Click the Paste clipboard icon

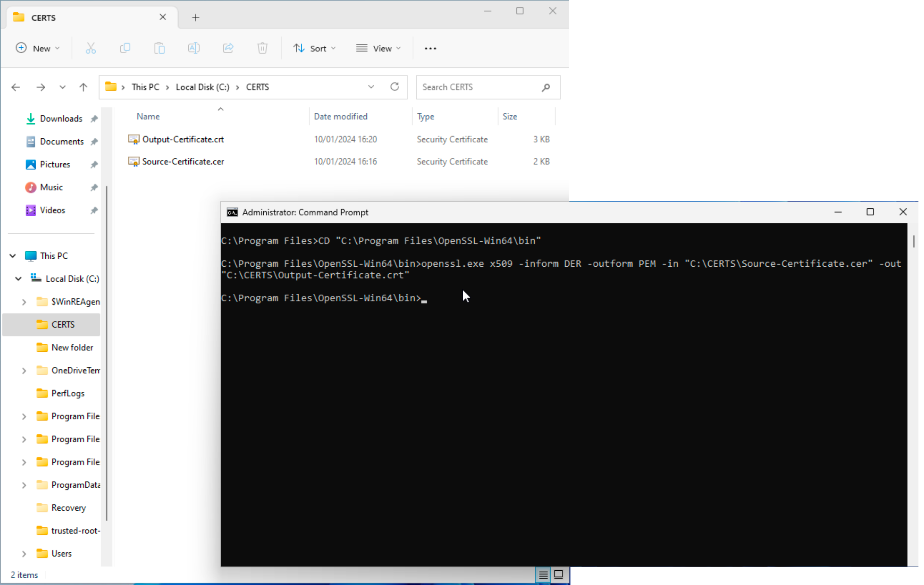[159, 48]
